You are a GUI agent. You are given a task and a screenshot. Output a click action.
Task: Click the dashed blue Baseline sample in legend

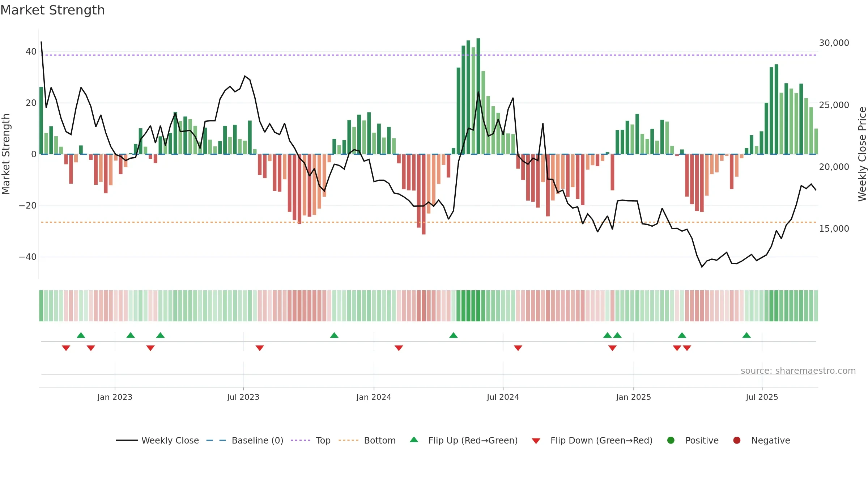click(216, 440)
